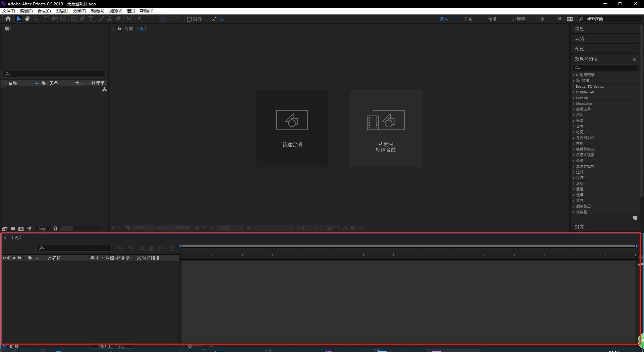Select the Roto Brush tool
The image size is (644, 352).
[x=129, y=19]
